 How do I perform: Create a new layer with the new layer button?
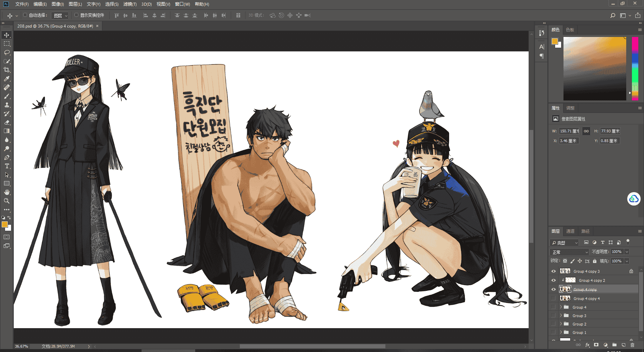coord(624,345)
